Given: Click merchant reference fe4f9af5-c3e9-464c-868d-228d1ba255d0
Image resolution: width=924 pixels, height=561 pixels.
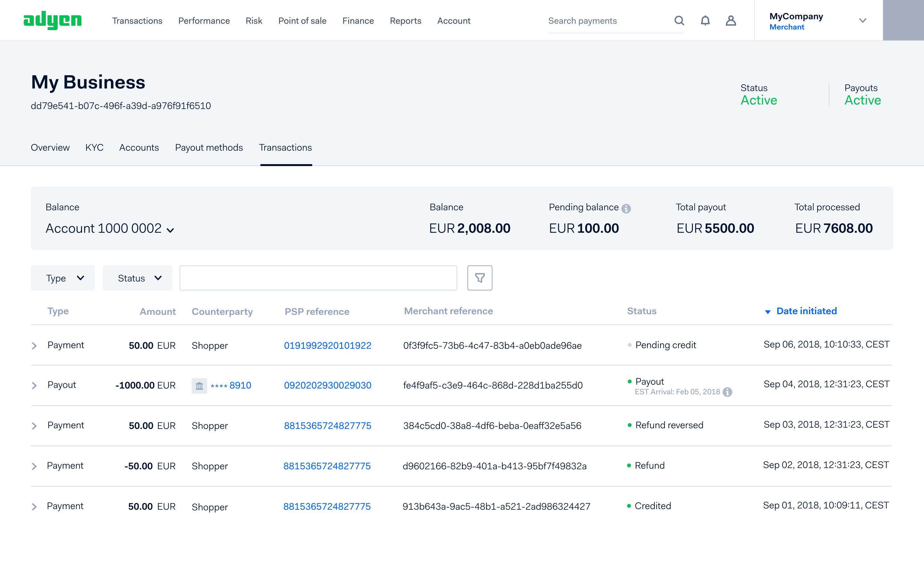Looking at the screenshot, I should coord(493,385).
